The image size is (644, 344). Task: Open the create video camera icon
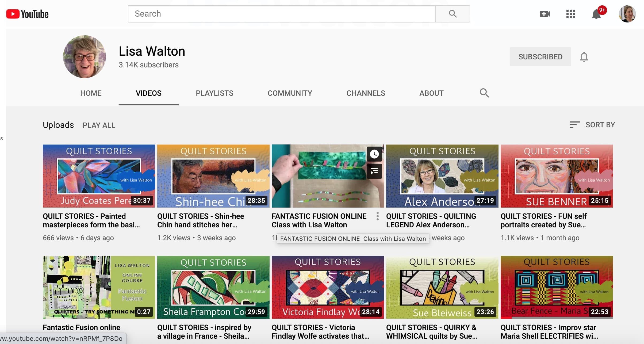point(545,14)
